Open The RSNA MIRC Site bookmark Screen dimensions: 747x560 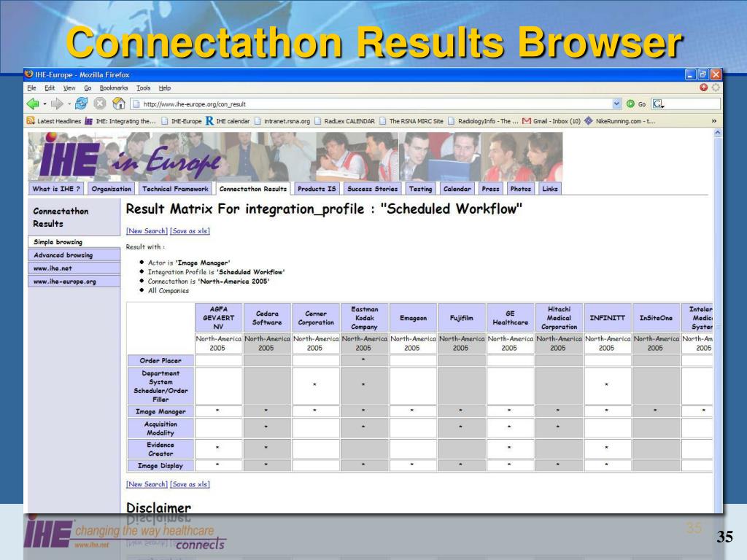tap(411, 121)
